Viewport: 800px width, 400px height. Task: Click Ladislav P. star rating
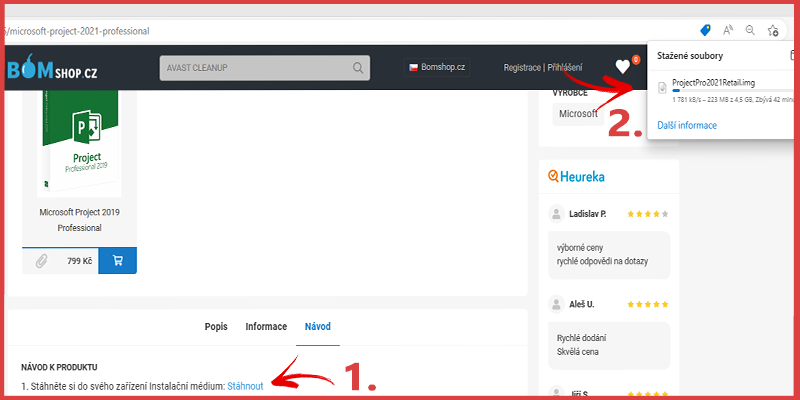pos(647,214)
